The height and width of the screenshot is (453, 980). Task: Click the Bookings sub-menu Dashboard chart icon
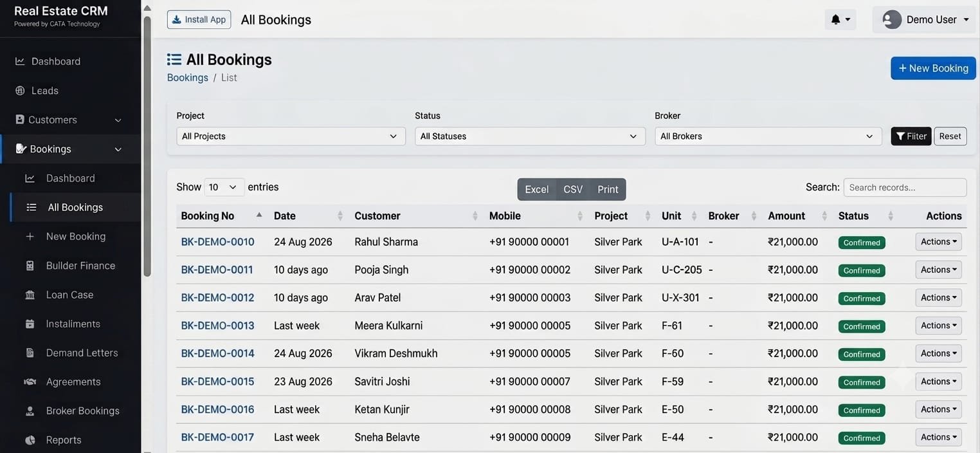click(30, 178)
